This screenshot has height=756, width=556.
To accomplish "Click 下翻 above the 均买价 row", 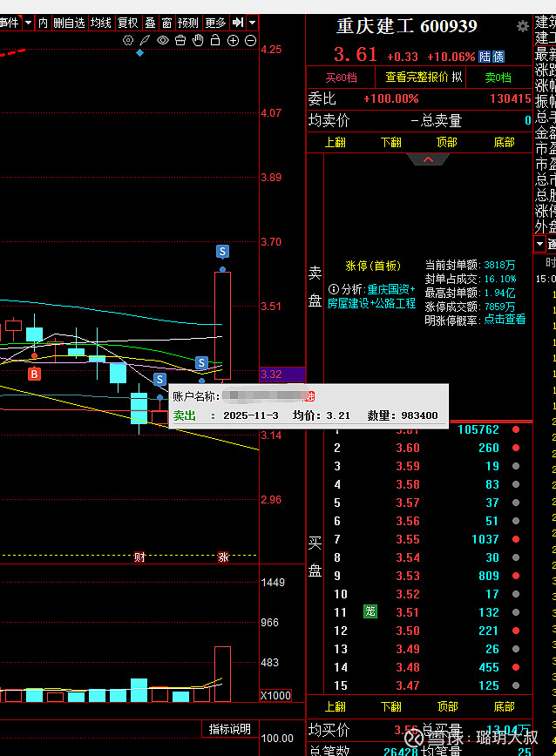I will (x=390, y=707).
